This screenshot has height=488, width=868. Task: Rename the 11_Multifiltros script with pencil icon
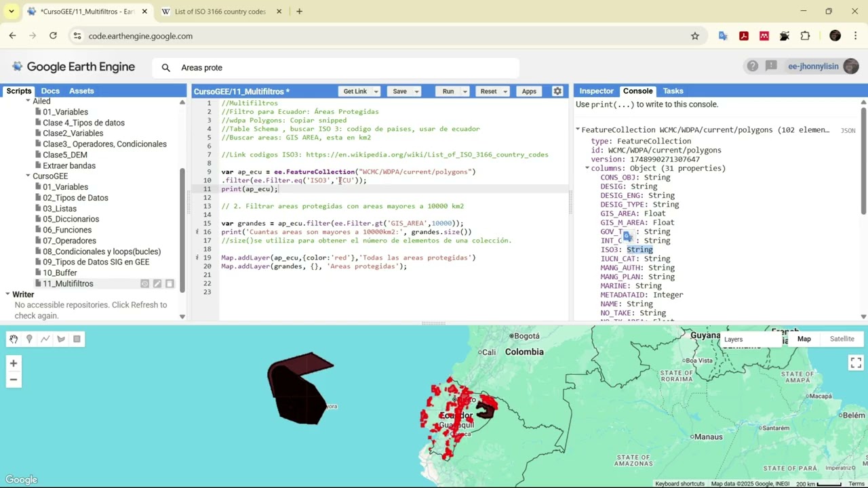157,284
